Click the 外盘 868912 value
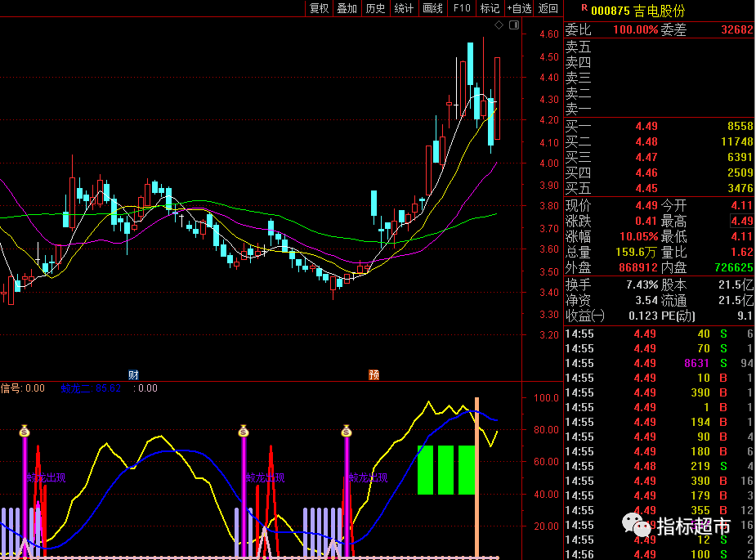 pyautogui.click(x=637, y=267)
